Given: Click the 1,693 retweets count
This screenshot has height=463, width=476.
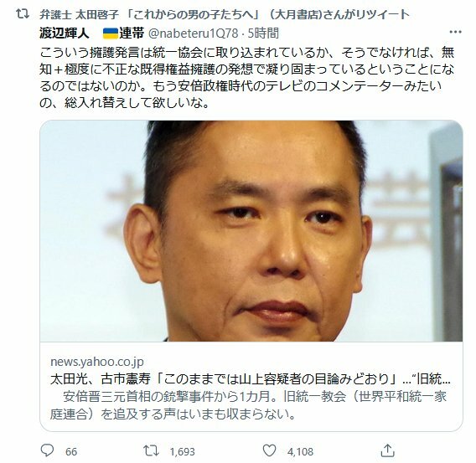Looking at the screenshot, I should 182,452.
